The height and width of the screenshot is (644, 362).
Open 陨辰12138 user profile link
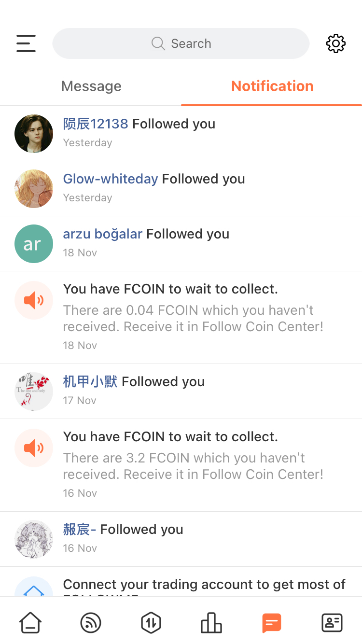click(x=96, y=124)
